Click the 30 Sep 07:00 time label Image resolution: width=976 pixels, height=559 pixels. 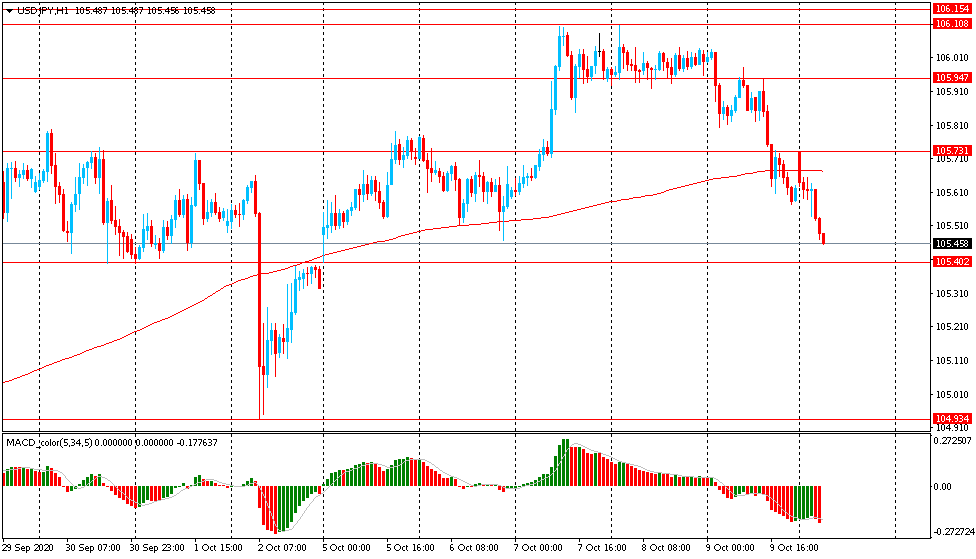click(x=93, y=548)
